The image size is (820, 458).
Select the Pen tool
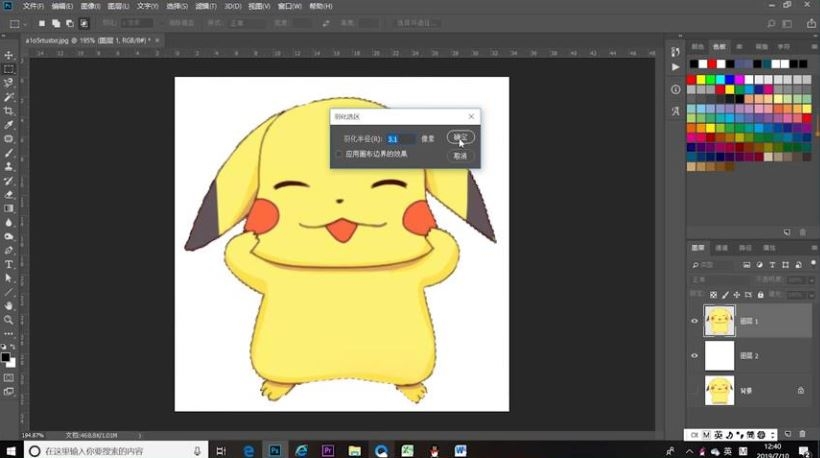pos(9,250)
